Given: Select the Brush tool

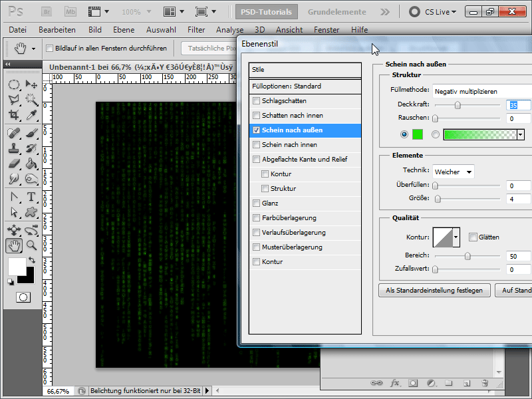Looking at the screenshot, I should tap(31, 133).
